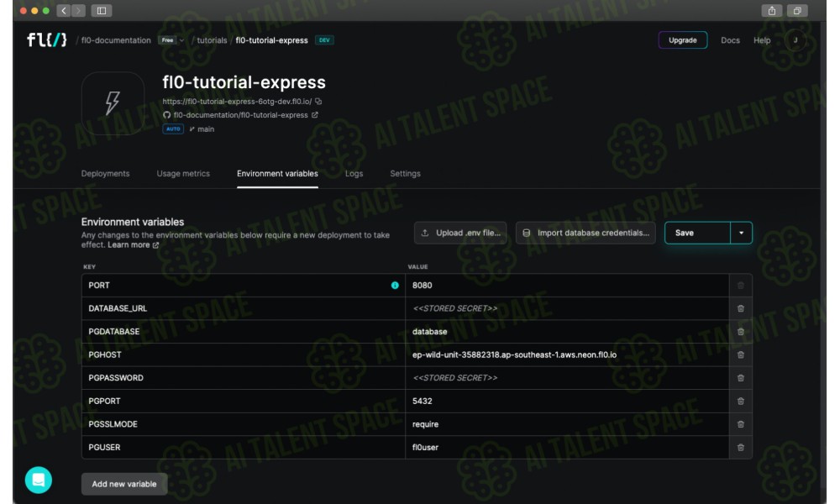This screenshot has height=504, width=840.
Task: Edit the PGSSLMODE key name
Action: pos(244,424)
